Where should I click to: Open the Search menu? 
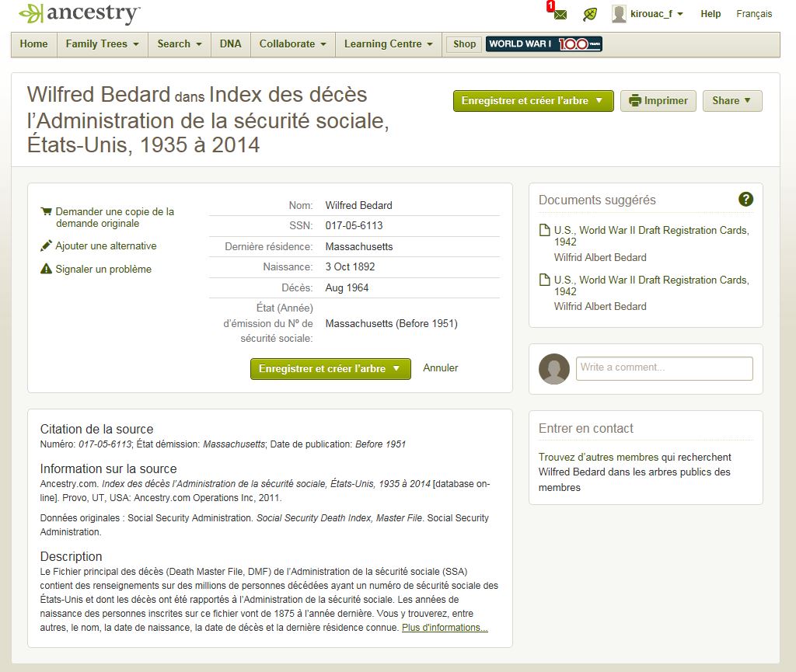pyautogui.click(x=180, y=44)
